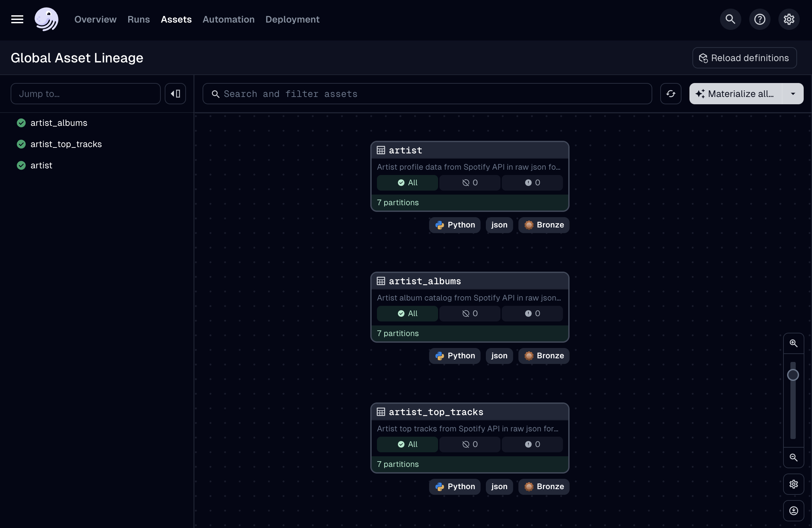Click the Materialize all button
The width and height of the screenshot is (812, 528).
tap(736, 94)
